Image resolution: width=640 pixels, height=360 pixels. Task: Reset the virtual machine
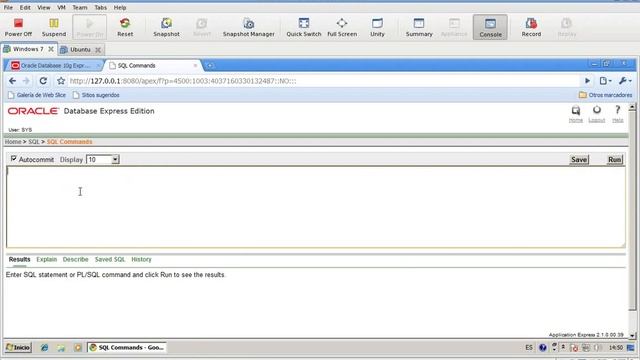click(125, 27)
